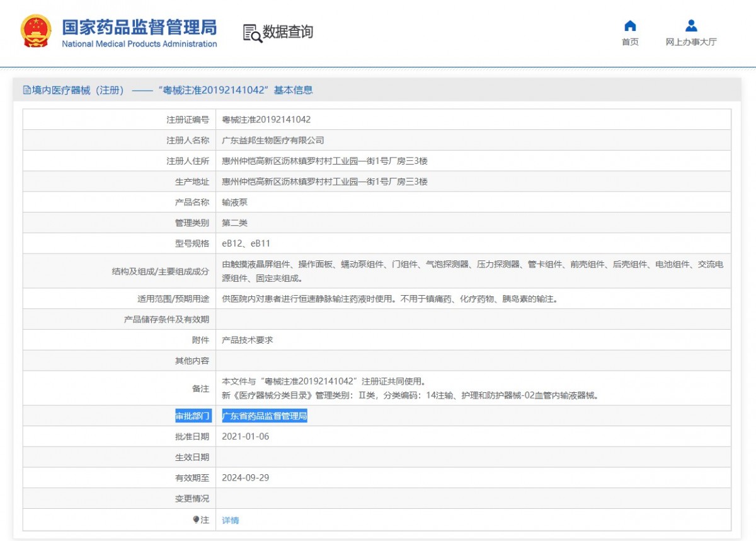
Task: Click the "粤械注准20192141042"基本信息 panel title
Action: 234,90
